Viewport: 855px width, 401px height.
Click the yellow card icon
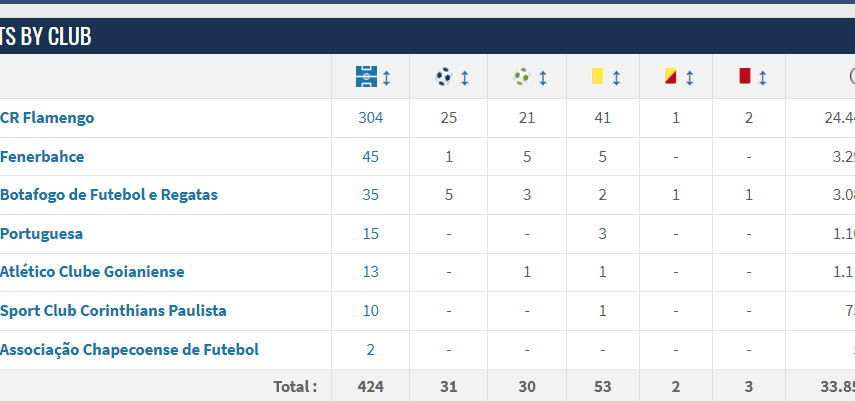pos(597,76)
